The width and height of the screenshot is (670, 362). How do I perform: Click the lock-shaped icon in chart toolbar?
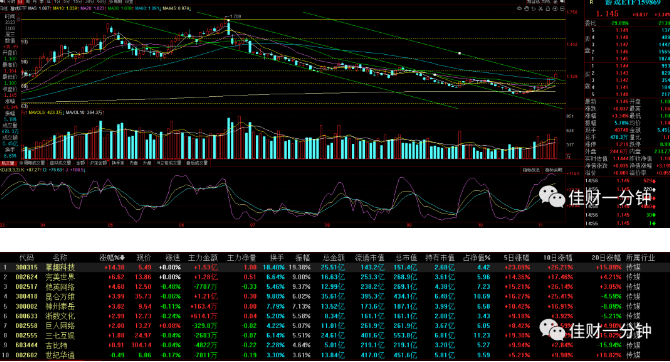click(548, 9)
